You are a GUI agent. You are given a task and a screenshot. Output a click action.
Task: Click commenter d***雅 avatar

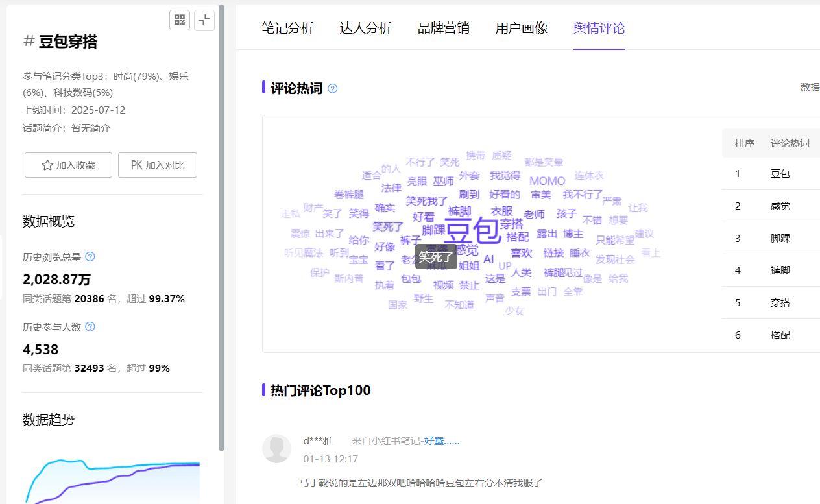[276, 448]
